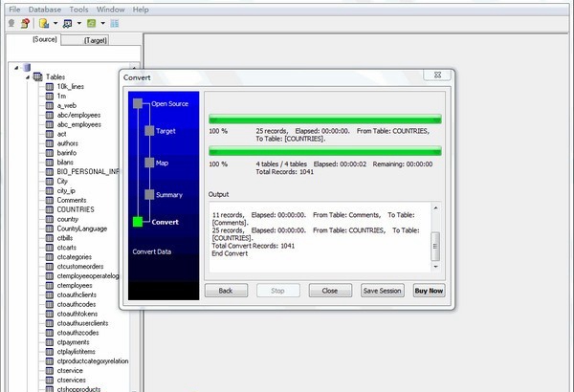This screenshot has height=392, width=574.
Task: Click the light-blue tile windows toolbar icon
Action: tap(115, 24)
